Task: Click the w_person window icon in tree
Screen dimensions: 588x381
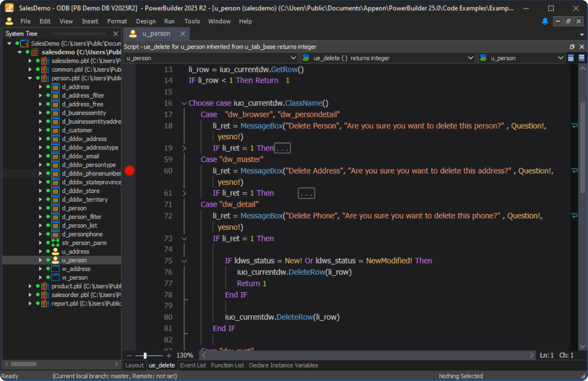Action: [x=55, y=277]
